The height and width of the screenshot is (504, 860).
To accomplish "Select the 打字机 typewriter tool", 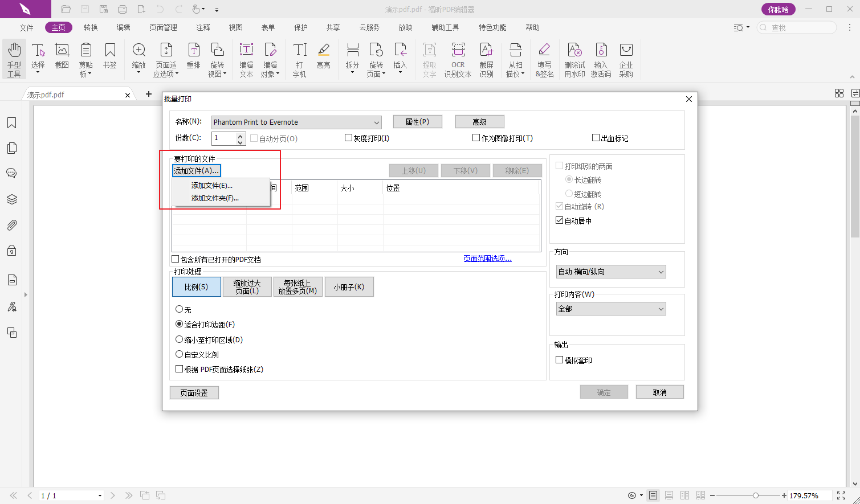I will click(299, 59).
